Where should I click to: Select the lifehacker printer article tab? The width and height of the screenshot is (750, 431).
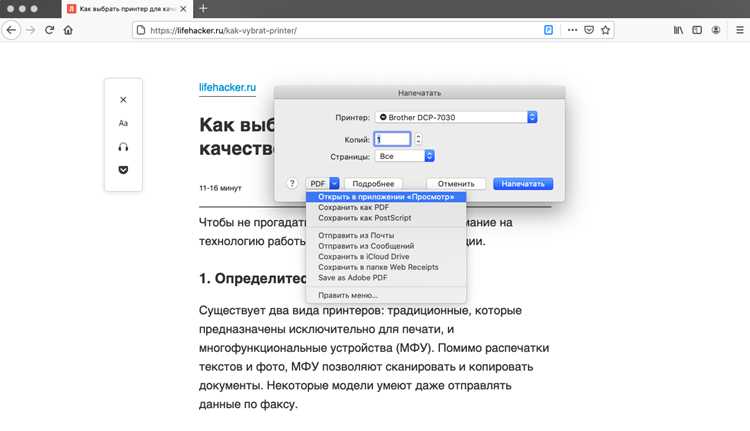pos(127,9)
